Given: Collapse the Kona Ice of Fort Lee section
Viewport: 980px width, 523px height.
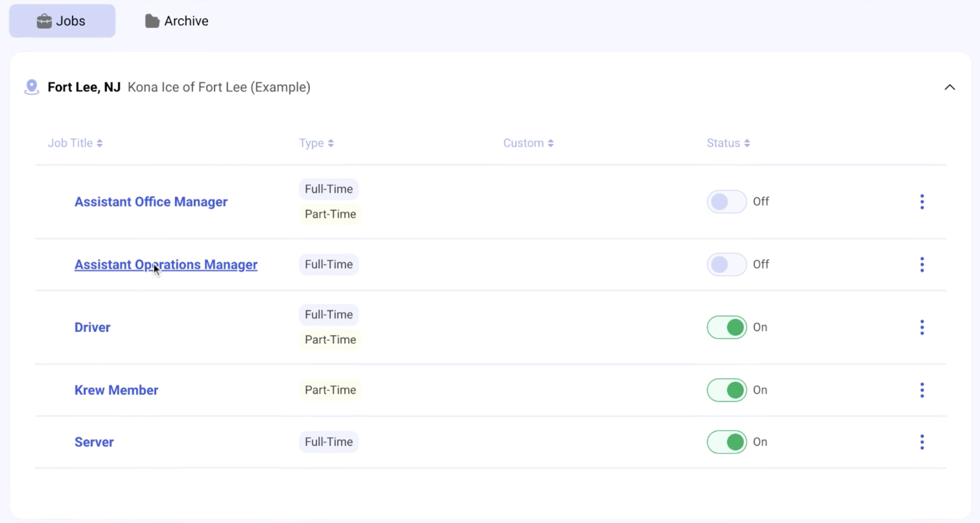Looking at the screenshot, I should coord(950,87).
